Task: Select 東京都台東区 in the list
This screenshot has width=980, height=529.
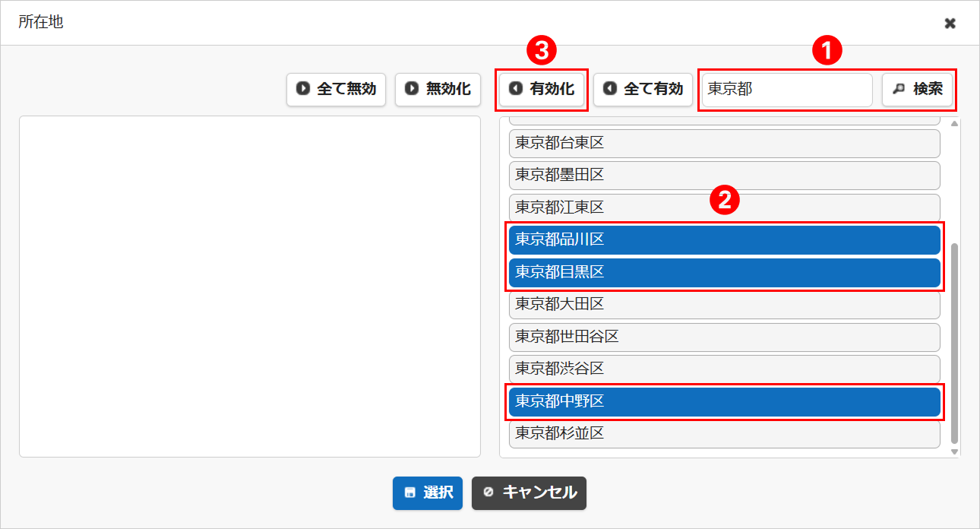Action: [x=725, y=143]
